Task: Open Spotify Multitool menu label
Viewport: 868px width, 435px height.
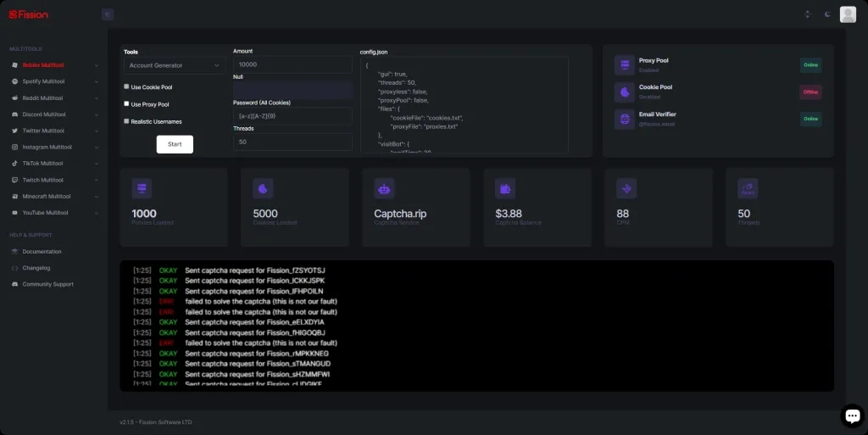Action: (44, 81)
